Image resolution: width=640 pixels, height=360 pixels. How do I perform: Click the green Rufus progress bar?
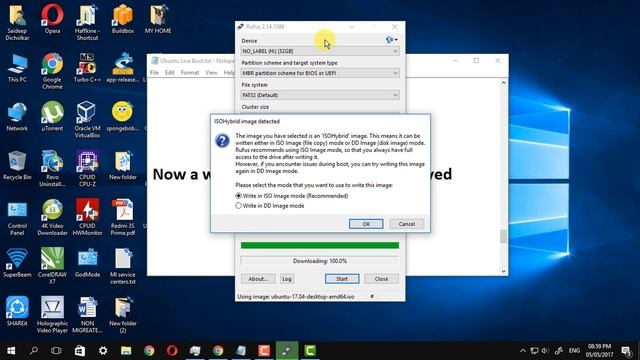pyautogui.click(x=320, y=245)
